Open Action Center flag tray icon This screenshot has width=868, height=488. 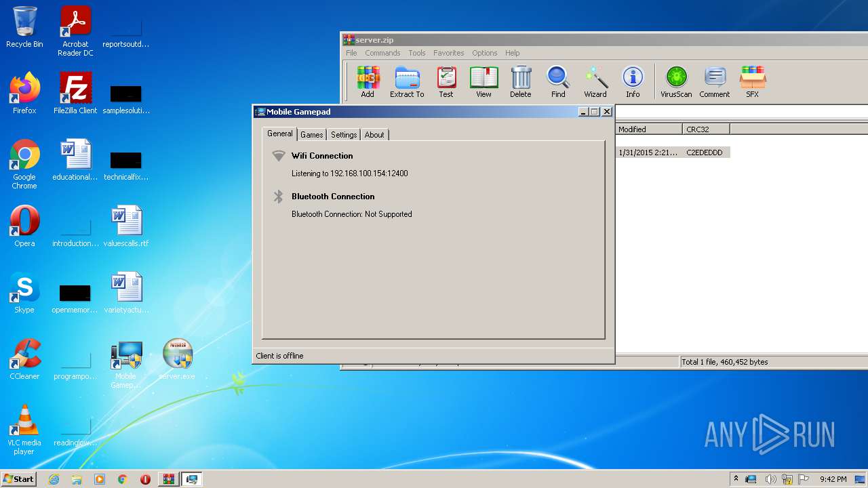[x=804, y=479]
